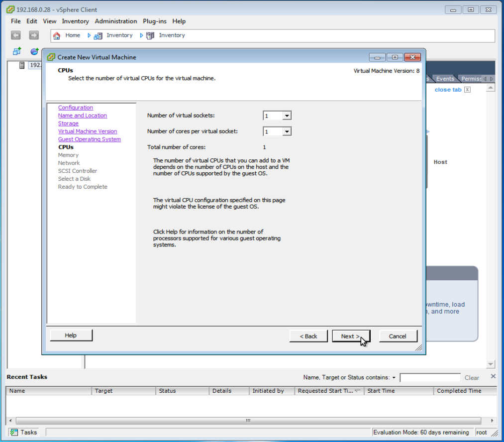Screen dimensions: 504x442
Task: Click the SCSI Controller step text
Action: click(78, 171)
